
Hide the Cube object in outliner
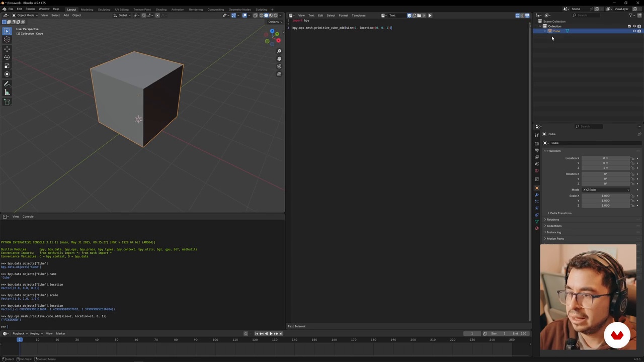(x=634, y=31)
